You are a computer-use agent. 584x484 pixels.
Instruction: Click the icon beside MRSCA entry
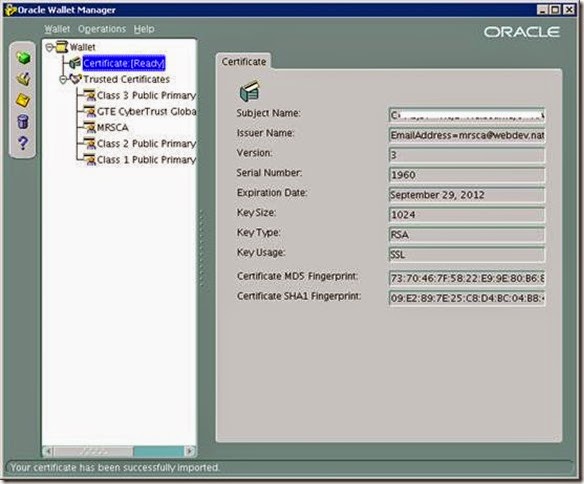[x=90, y=127]
